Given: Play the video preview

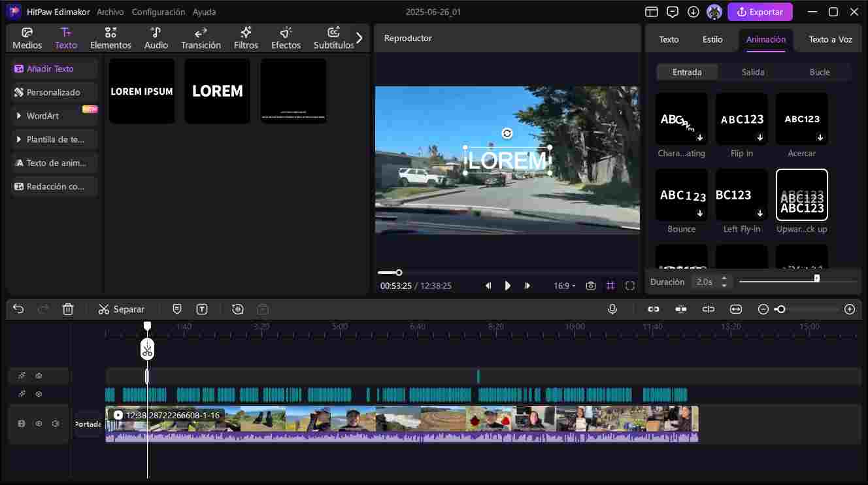Looking at the screenshot, I should pos(508,286).
